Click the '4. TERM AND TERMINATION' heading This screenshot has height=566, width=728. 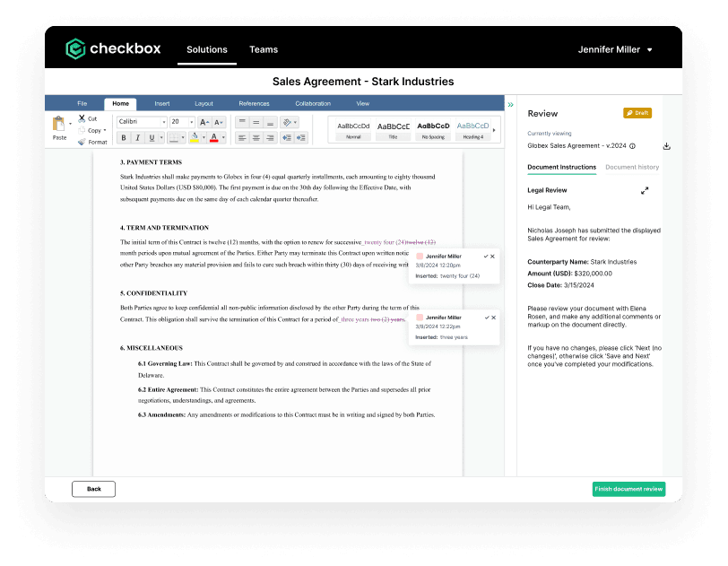pos(164,228)
